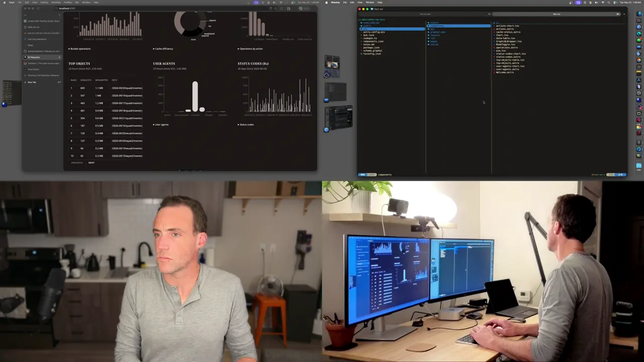
Task: Select astro.config.mjs in file listing
Action: pos(373,32)
